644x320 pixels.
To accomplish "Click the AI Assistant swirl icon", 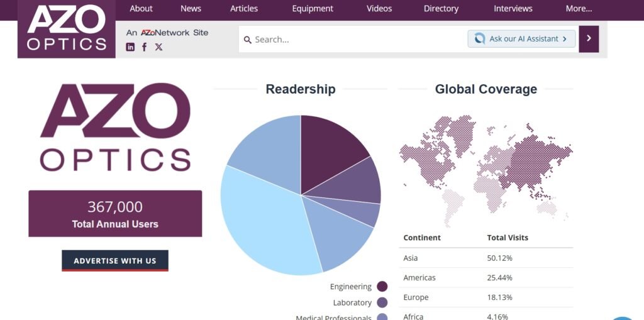I will 479,38.
